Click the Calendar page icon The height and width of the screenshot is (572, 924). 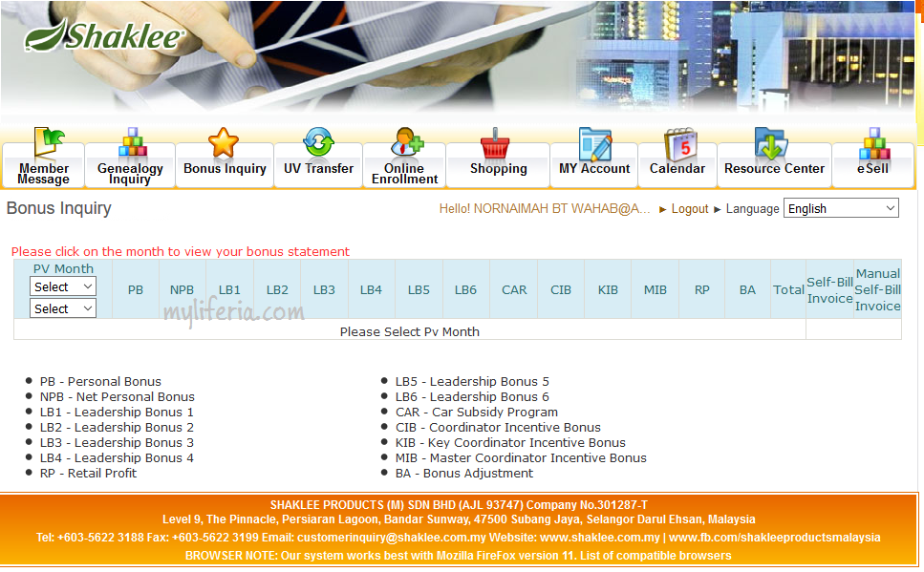(680, 144)
